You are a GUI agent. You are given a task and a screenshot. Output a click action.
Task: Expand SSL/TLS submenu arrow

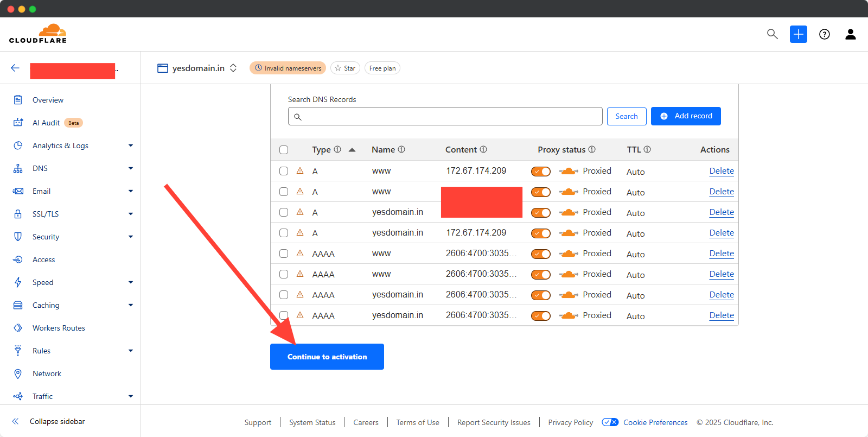click(x=131, y=214)
